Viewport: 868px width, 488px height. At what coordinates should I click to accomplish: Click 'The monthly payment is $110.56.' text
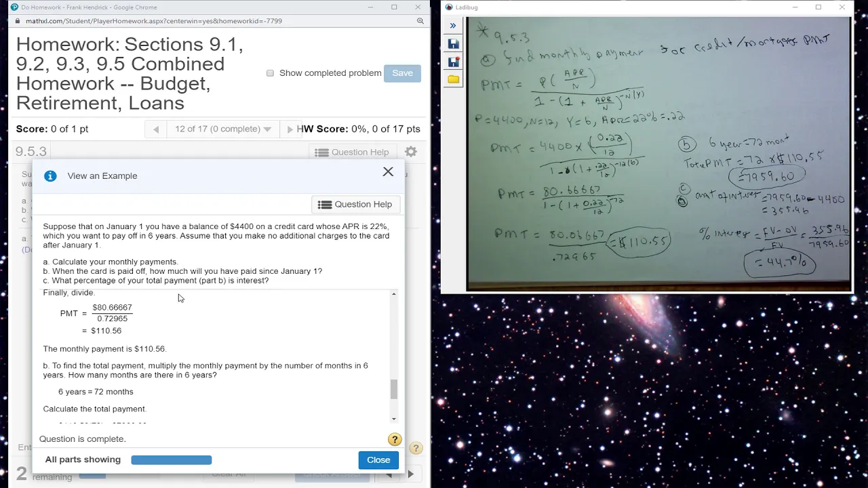point(104,349)
